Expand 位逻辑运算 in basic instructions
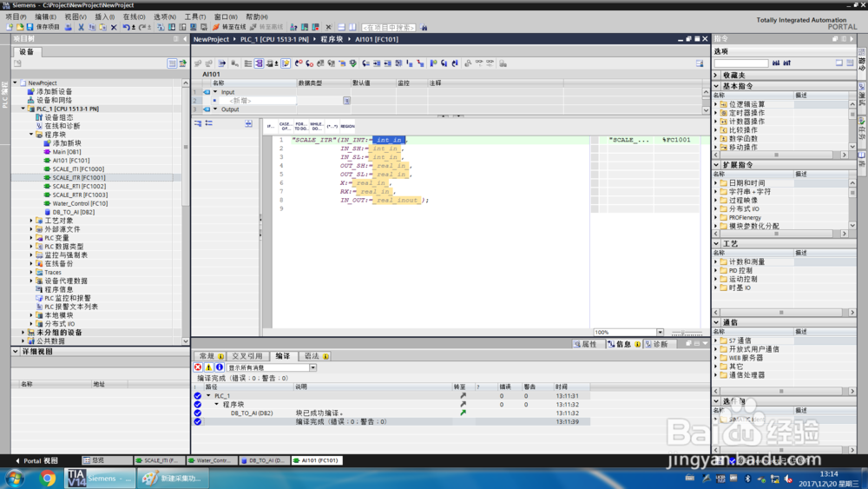Screen dimensions: 868x489 coord(716,104)
